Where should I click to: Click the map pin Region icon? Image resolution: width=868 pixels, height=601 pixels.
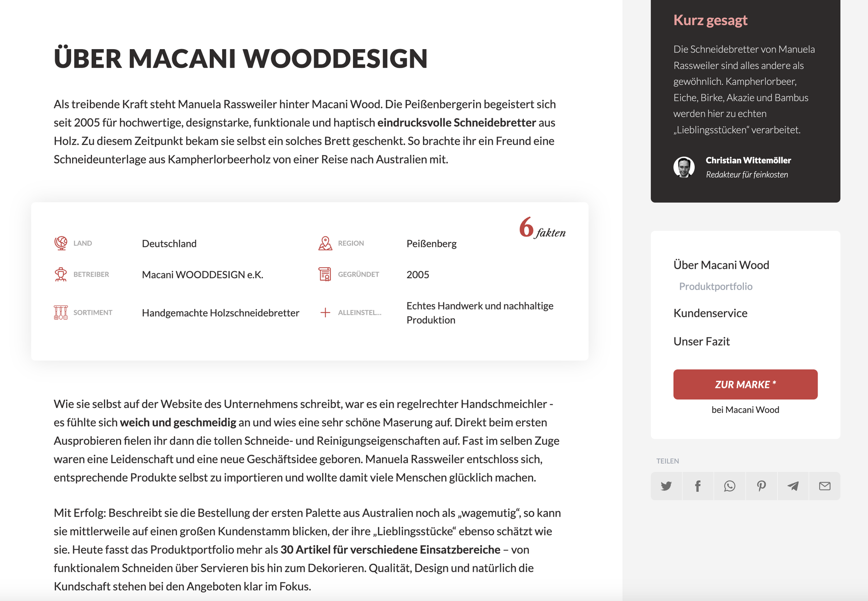pyautogui.click(x=325, y=243)
